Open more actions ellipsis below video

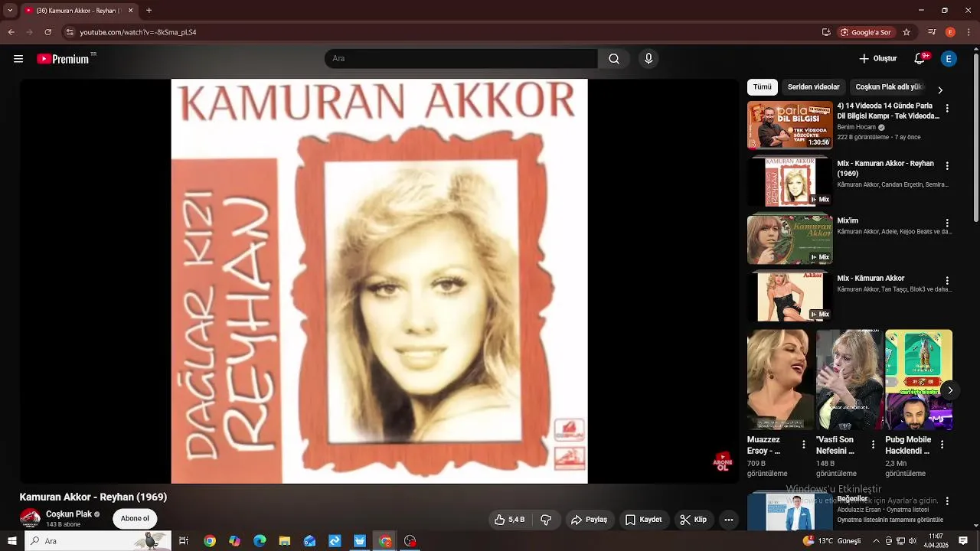729,520
